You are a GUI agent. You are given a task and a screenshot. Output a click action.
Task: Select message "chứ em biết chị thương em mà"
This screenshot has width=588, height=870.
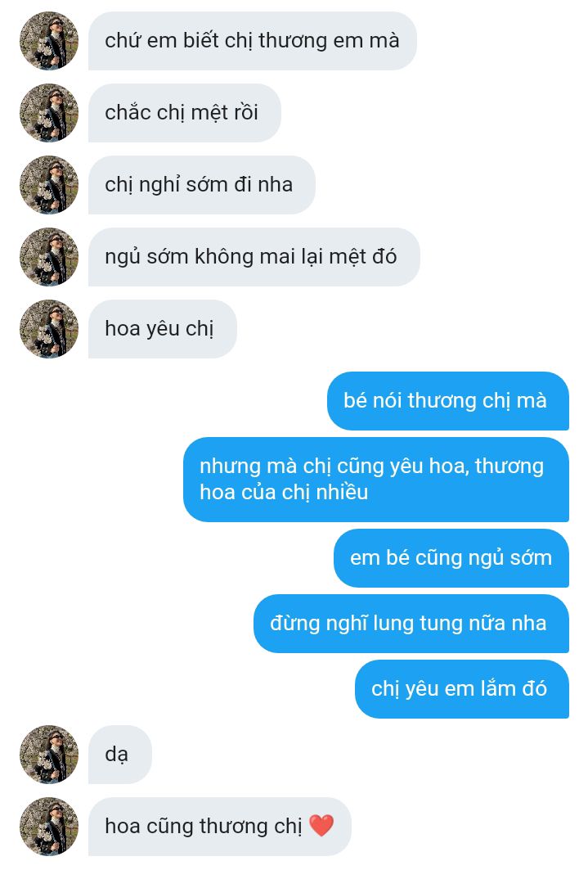[252, 41]
